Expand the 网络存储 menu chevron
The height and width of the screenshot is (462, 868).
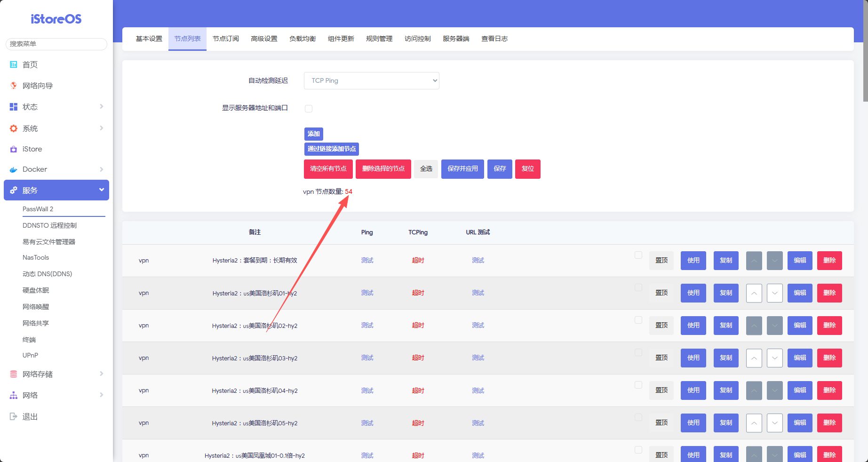click(101, 374)
